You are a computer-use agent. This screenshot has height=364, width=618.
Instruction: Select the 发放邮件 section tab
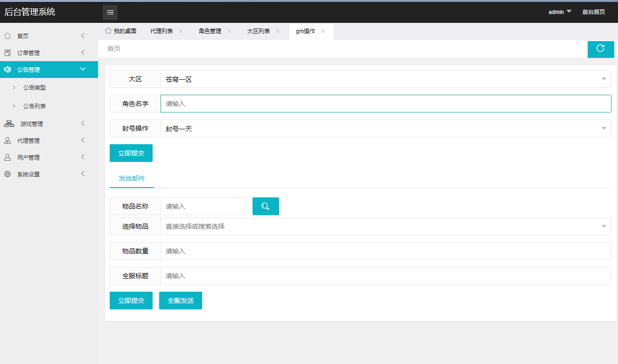[x=132, y=178]
